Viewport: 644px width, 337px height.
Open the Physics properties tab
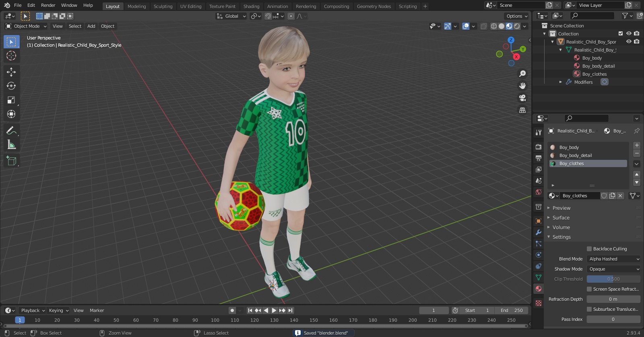(x=538, y=255)
